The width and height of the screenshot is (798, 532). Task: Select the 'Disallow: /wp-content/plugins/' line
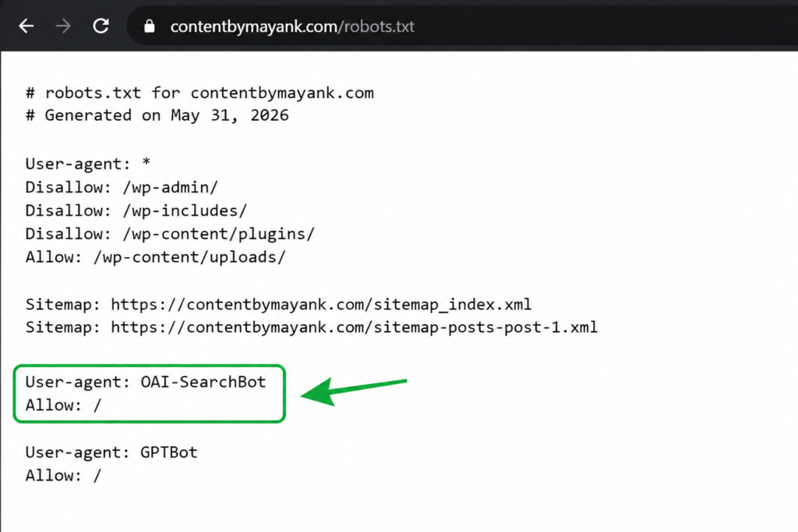pyautogui.click(x=170, y=234)
